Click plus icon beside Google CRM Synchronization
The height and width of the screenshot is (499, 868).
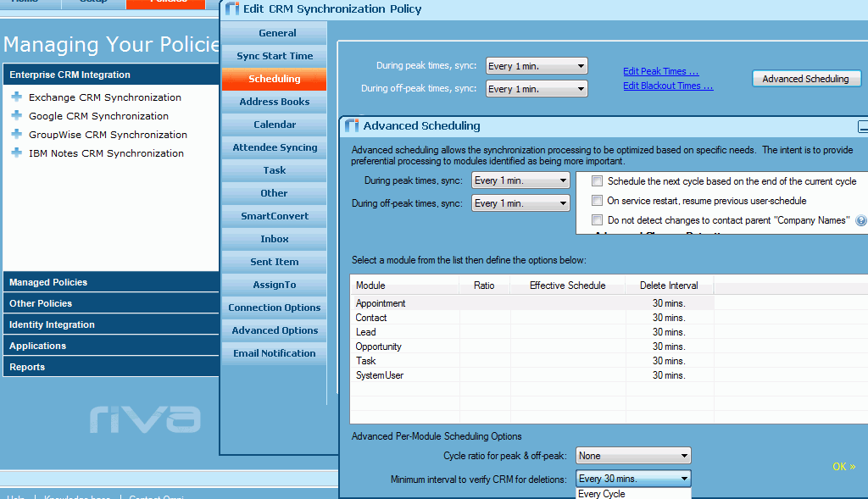(x=16, y=116)
